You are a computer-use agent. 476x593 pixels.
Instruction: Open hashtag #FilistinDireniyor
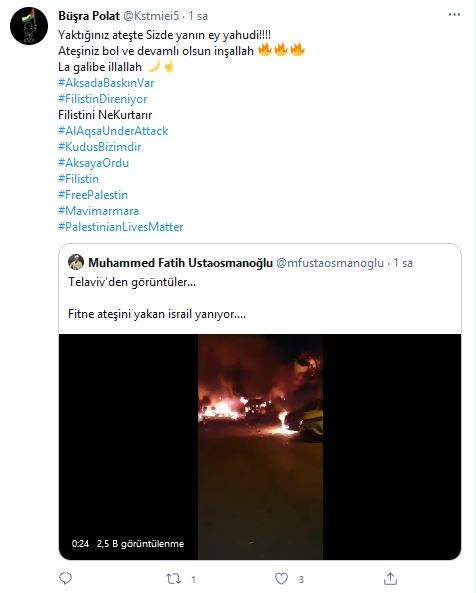(x=103, y=99)
